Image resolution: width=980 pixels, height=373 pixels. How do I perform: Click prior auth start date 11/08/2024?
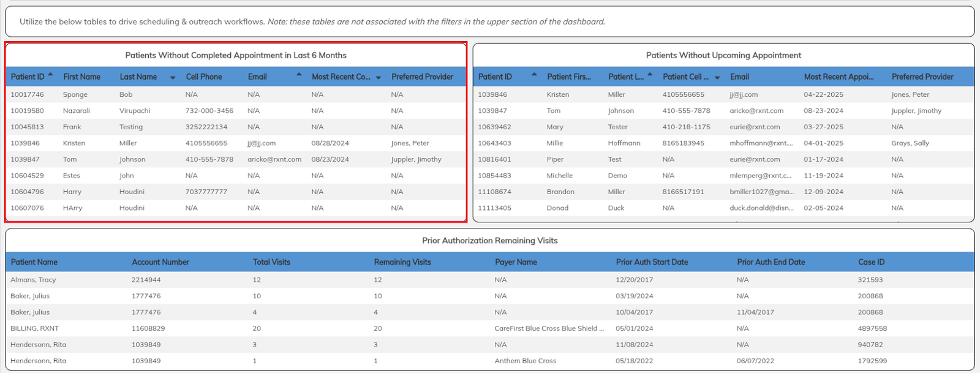635,345
